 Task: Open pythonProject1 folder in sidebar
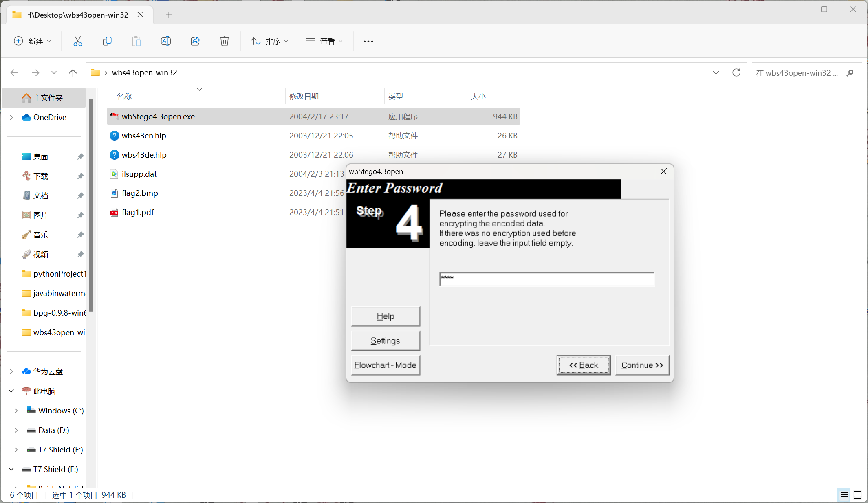(x=54, y=274)
